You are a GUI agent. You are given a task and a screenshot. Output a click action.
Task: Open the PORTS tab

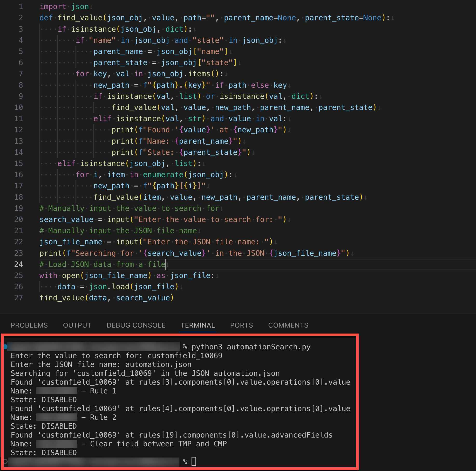click(x=241, y=325)
